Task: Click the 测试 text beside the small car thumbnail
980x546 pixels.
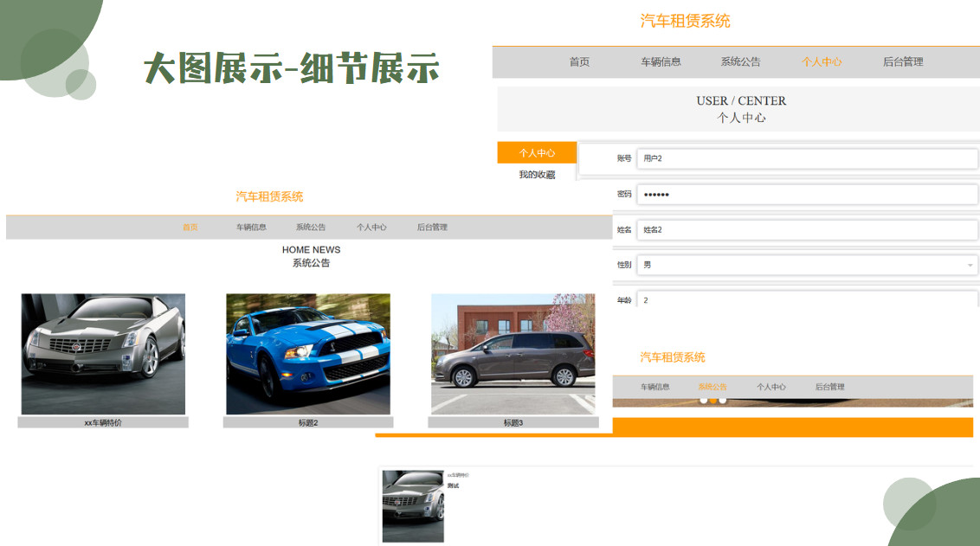Action: (453, 486)
